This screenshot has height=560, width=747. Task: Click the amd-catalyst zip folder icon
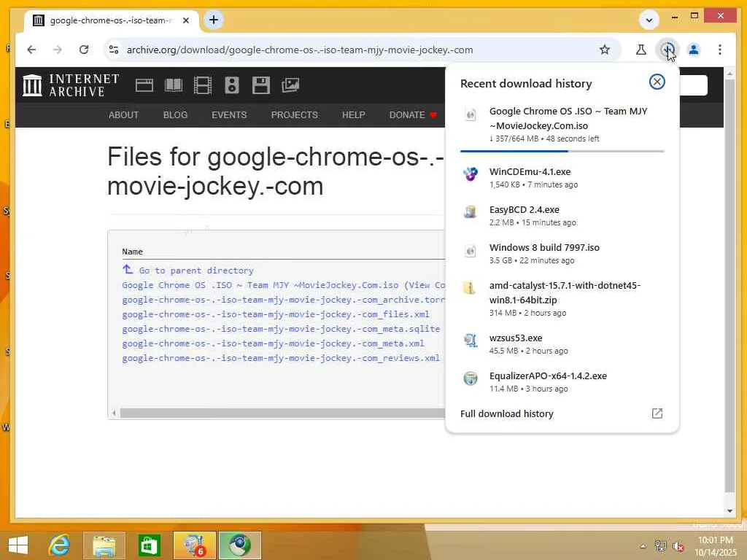[x=470, y=288]
